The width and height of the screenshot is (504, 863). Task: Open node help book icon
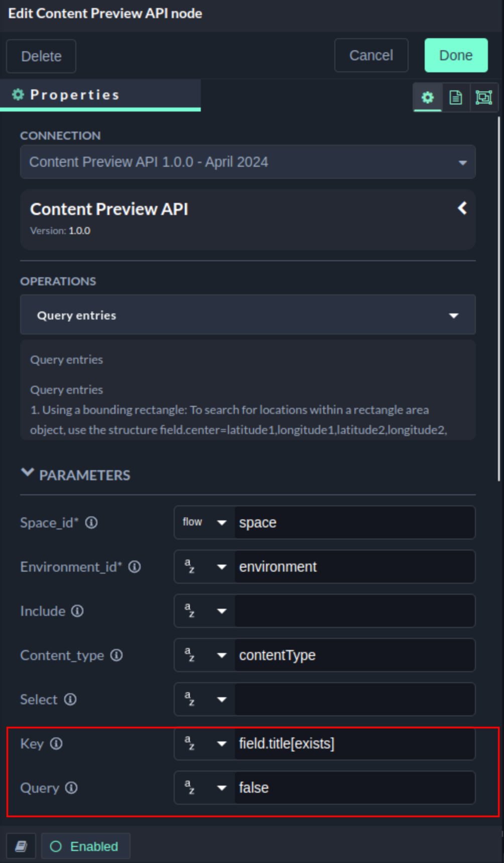point(21,846)
